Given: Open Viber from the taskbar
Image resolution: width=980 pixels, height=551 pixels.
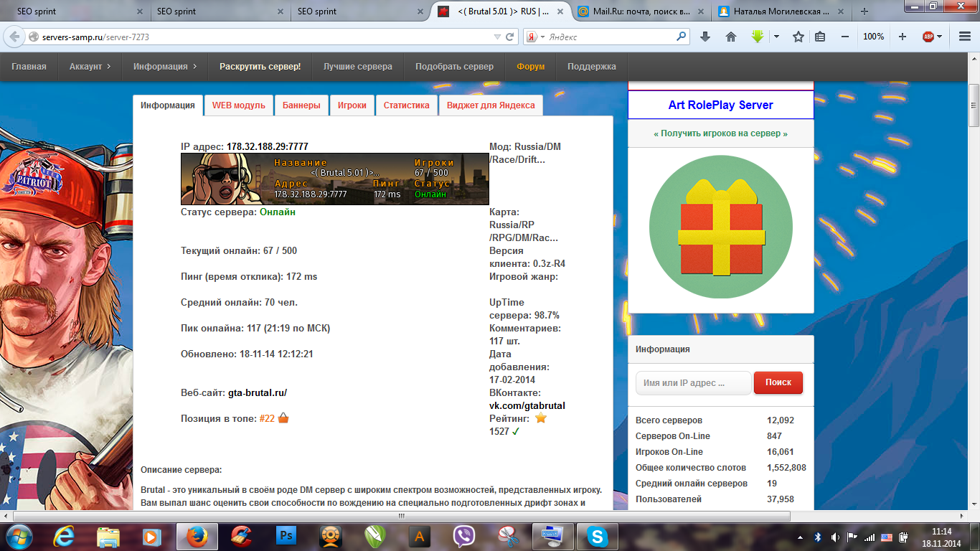Looking at the screenshot, I should (x=464, y=537).
